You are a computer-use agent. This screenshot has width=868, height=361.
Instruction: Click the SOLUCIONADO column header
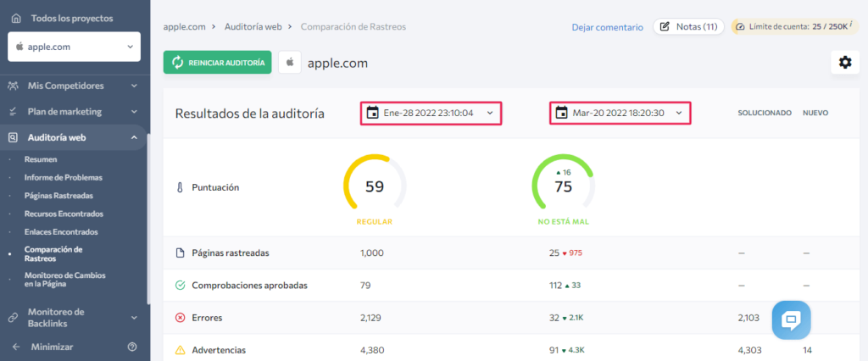[x=765, y=113]
